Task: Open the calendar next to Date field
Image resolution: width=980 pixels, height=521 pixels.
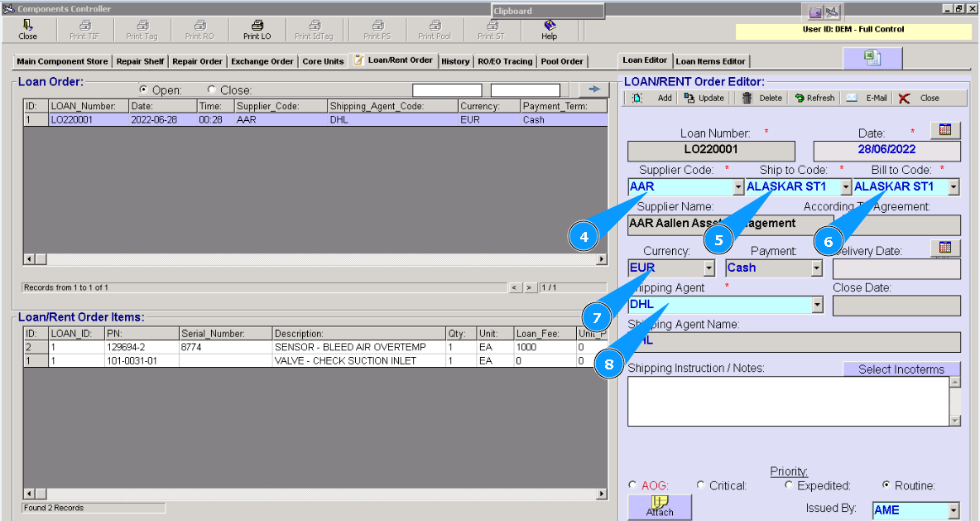Action: (x=945, y=129)
